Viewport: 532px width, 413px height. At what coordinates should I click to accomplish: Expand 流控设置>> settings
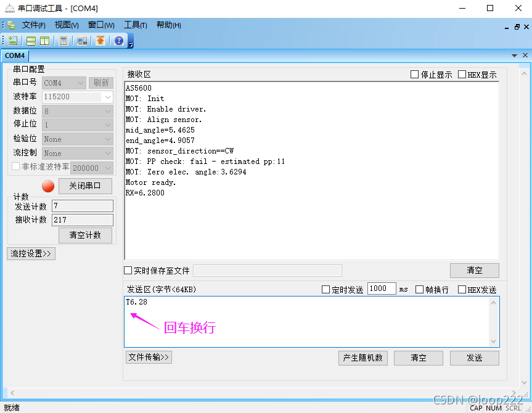pos(31,253)
